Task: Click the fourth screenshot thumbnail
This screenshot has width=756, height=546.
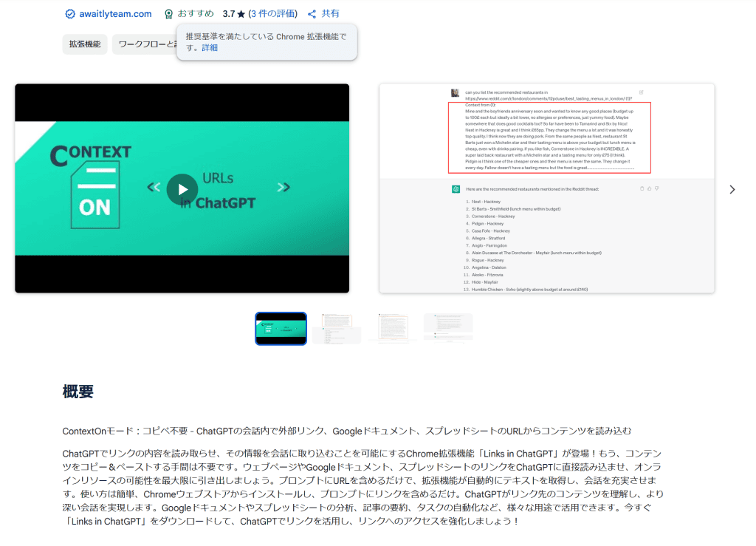Action: click(449, 327)
